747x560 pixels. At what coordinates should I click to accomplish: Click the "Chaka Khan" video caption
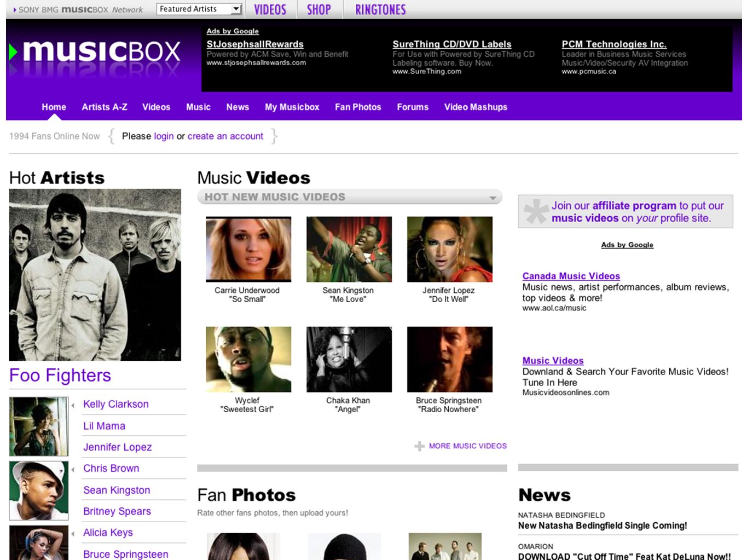[x=348, y=401]
